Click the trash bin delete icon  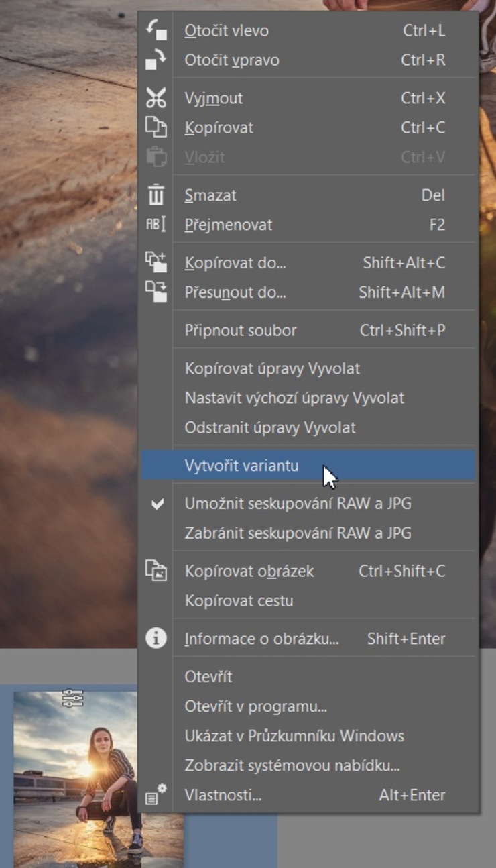pyautogui.click(x=156, y=195)
